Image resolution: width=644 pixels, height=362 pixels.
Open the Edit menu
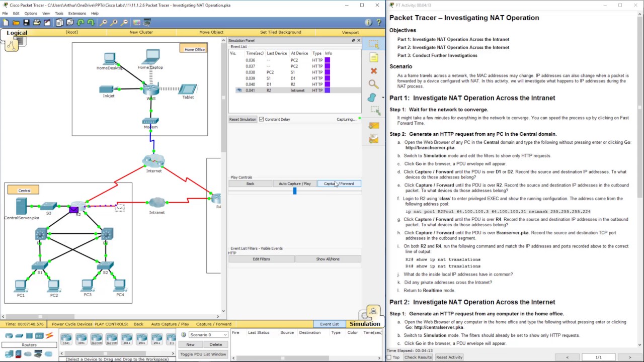(x=16, y=13)
